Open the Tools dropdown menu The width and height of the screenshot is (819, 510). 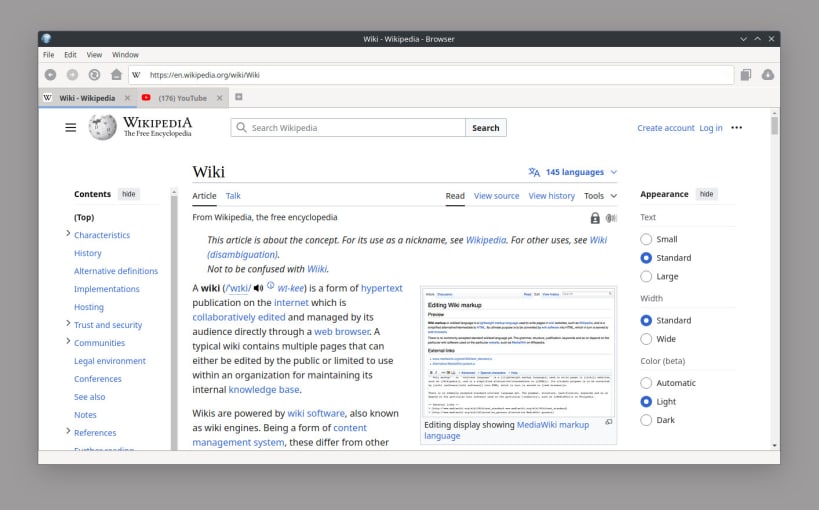coord(600,196)
